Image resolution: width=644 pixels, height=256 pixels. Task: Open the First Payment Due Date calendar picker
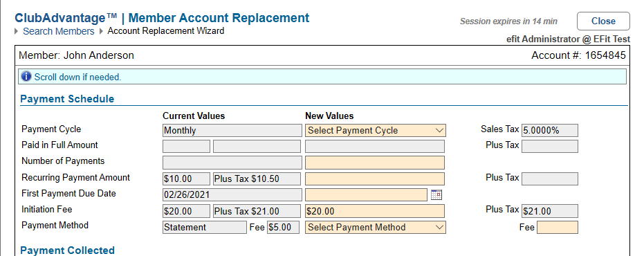(x=436, y=195)
